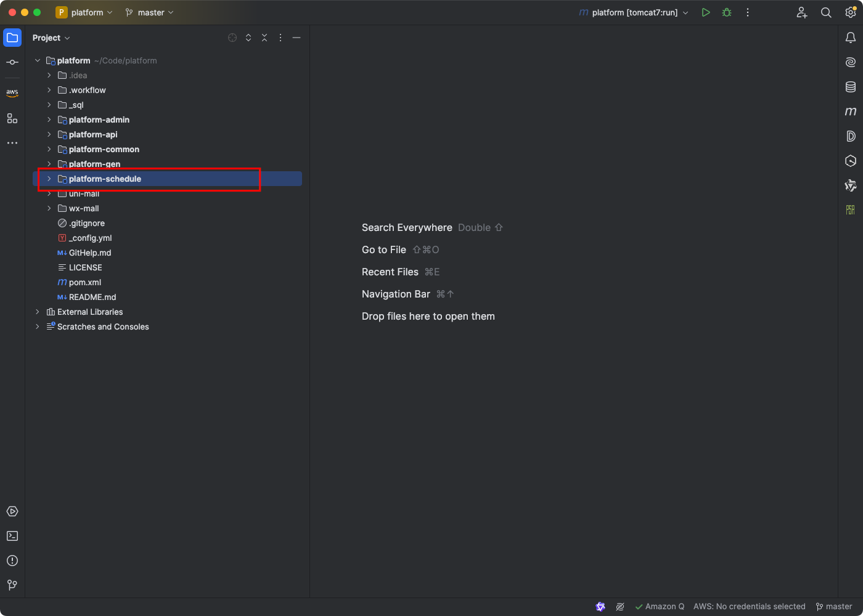Open the Structure tool window

tap(12, 118)
